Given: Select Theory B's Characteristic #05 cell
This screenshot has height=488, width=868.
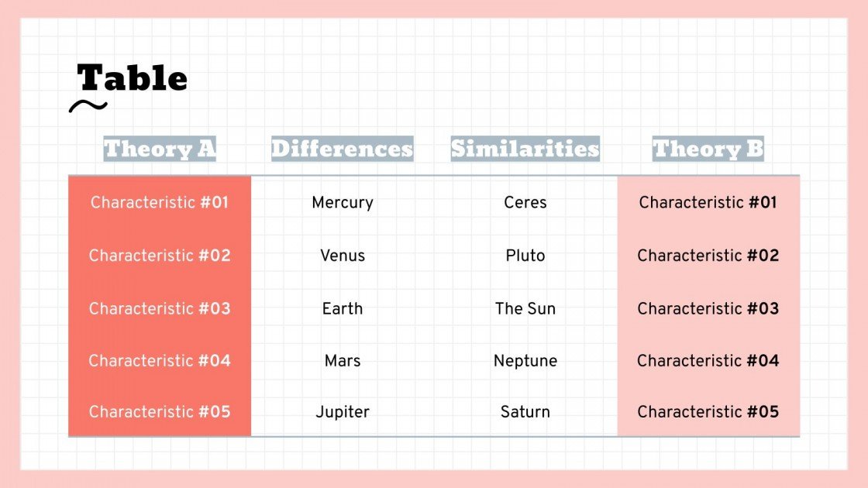Looking at the screenshot, I should [708, 412].
